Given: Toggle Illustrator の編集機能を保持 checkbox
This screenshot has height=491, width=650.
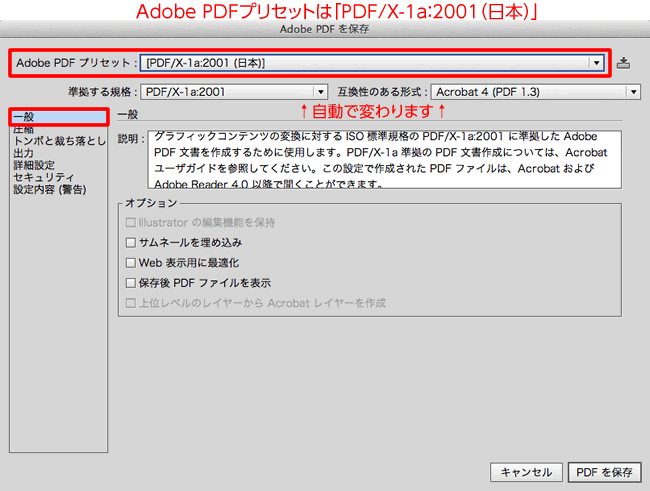Looking at the screenshot, I should tap(131, 223).
